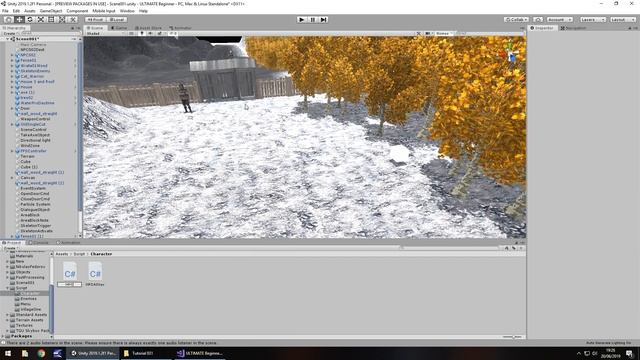Open the File menu
This screenshot has height=360, width=640.
point(5,11)
